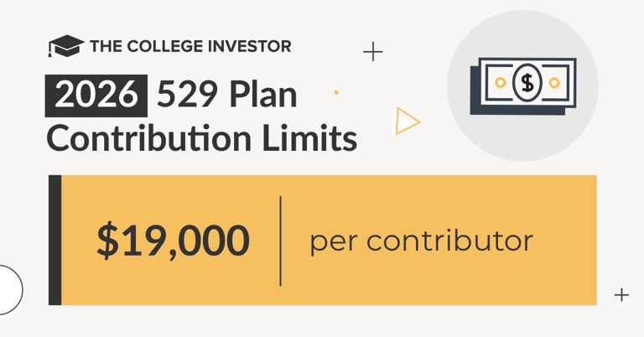Click the small yellow dot
This screenshot has height=337, width=644.
click(x=336, y=92)
